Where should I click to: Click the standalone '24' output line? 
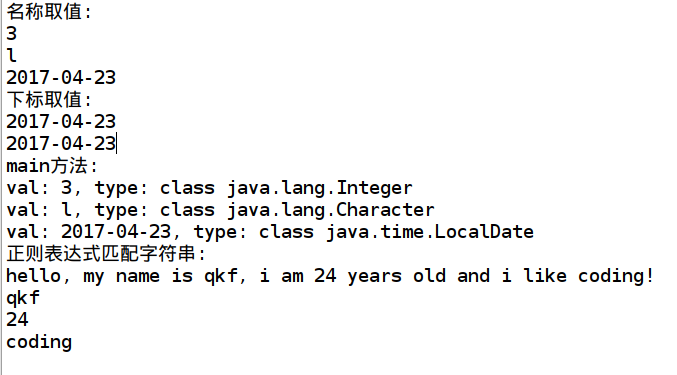pyautogui.click(x=17, y=320)
